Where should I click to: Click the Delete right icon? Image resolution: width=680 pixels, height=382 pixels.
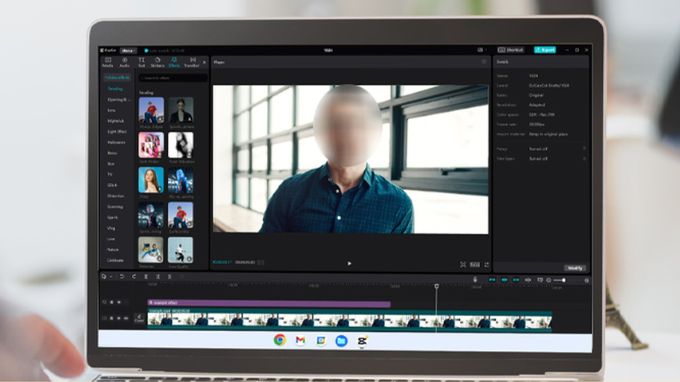tap(170, 277)
